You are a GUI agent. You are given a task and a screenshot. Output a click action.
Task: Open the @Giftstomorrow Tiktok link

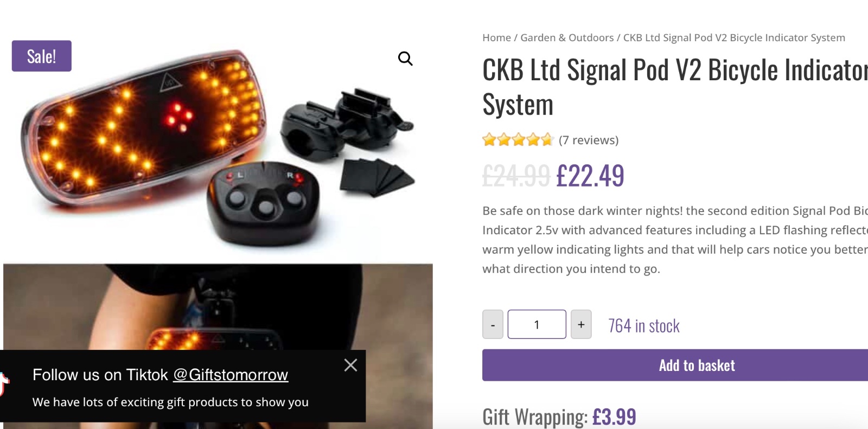pyautogui.click(x=231, y=375)
